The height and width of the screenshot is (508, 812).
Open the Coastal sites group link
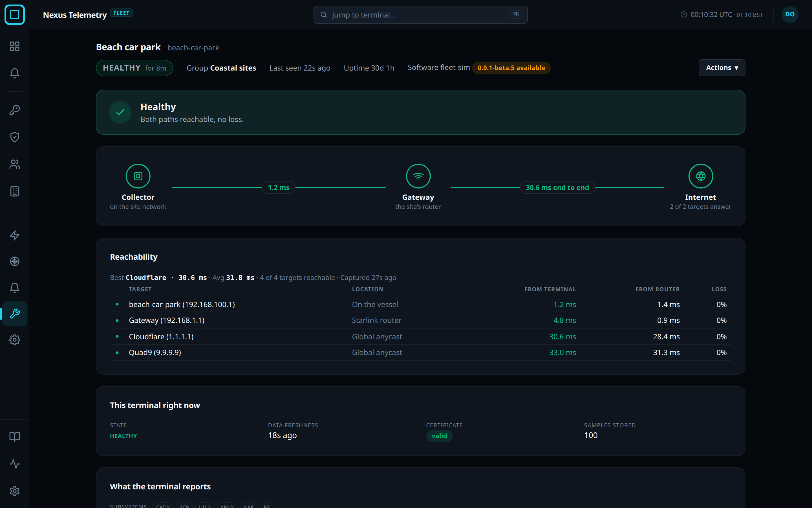click(x=233, y=68)
